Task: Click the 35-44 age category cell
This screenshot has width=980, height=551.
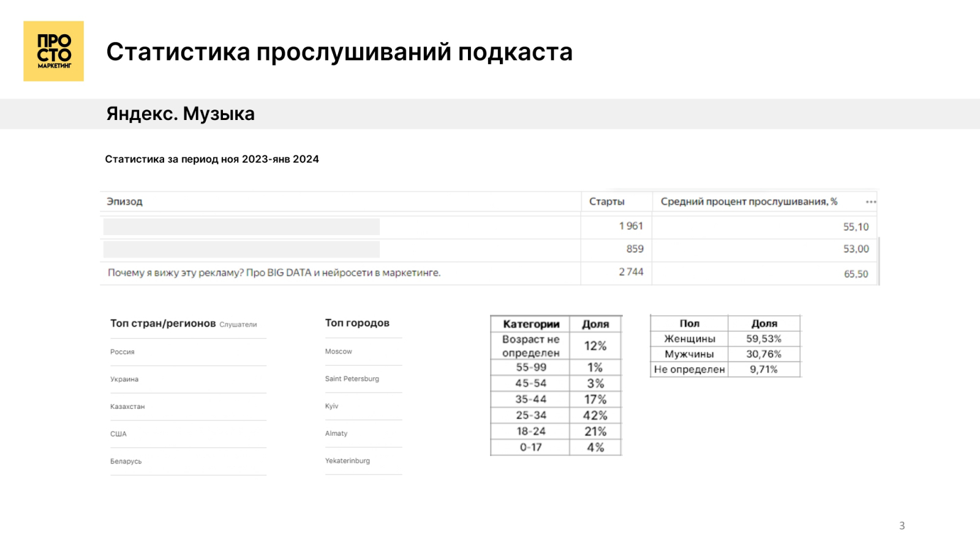Action: [x=531, y=399]
